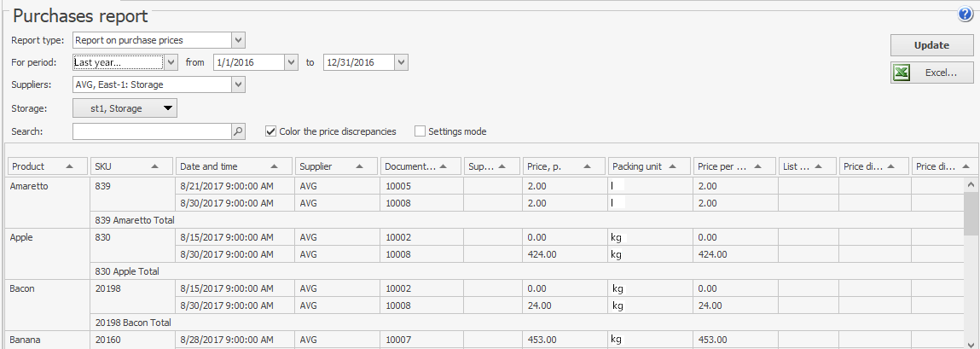Click the Supplier column sort arrow
This screenshot has height=349, width=980.
coord(361,166)
